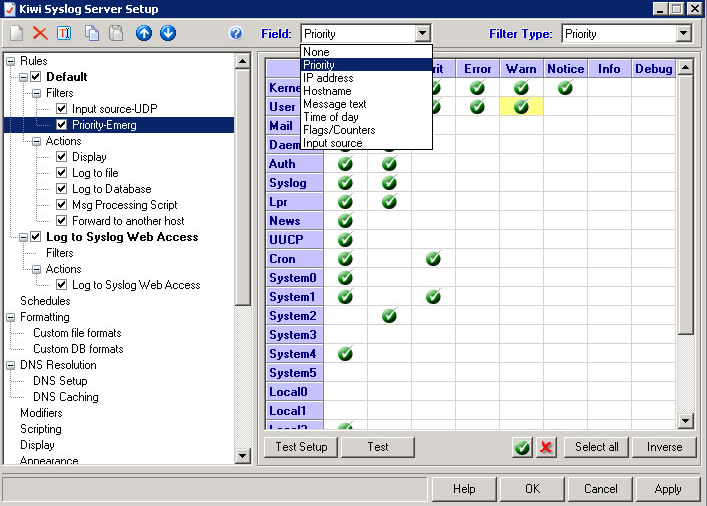Click the blue move up arrow icon
Image resolution: width=707 pixels, height=506 pixels.
tap(144, 33)
